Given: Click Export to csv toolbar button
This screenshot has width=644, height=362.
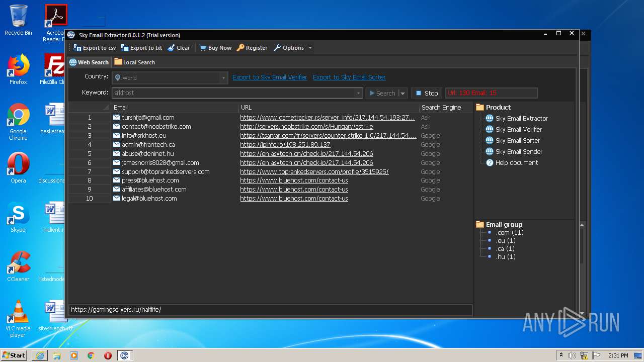Looking at the screenshot, I should 95,48.
